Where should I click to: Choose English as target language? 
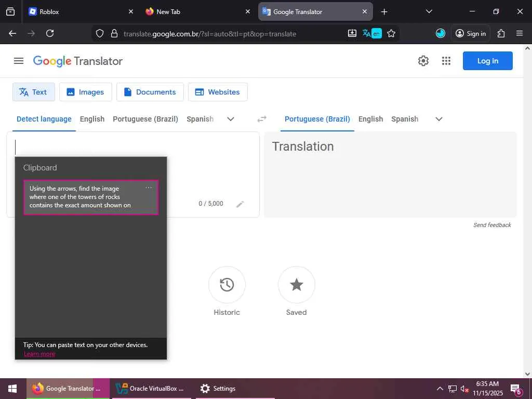click(370, 119)
